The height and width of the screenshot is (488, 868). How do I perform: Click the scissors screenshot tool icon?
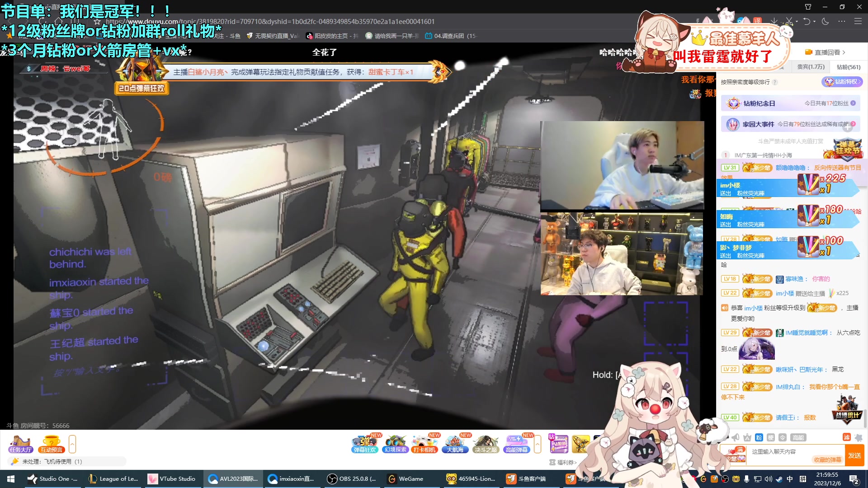pos(789,21)
